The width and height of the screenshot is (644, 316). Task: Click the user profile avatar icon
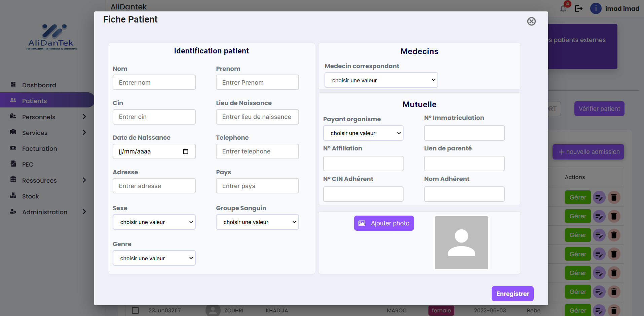[x=596, y=9]
